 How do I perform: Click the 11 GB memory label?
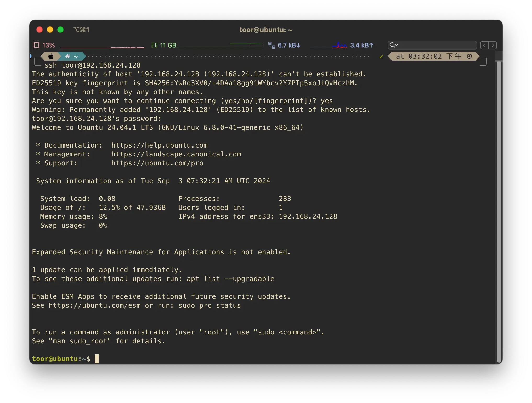168,45
